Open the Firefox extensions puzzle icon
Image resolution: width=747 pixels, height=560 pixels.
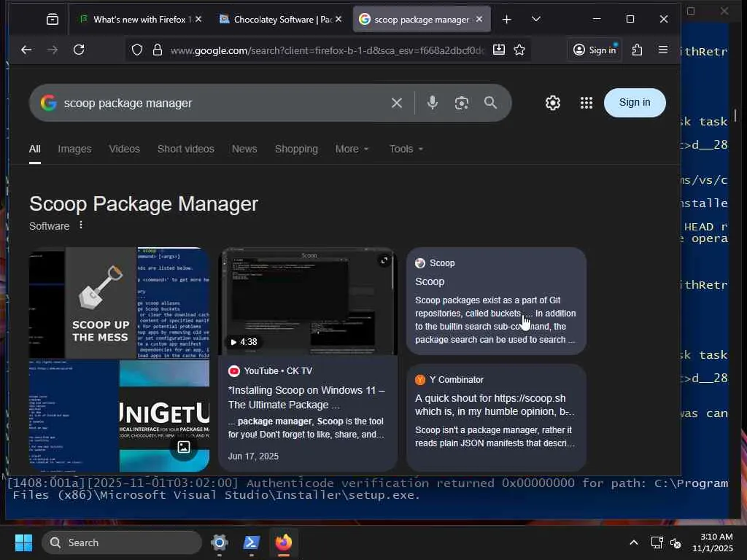[637, 50]
